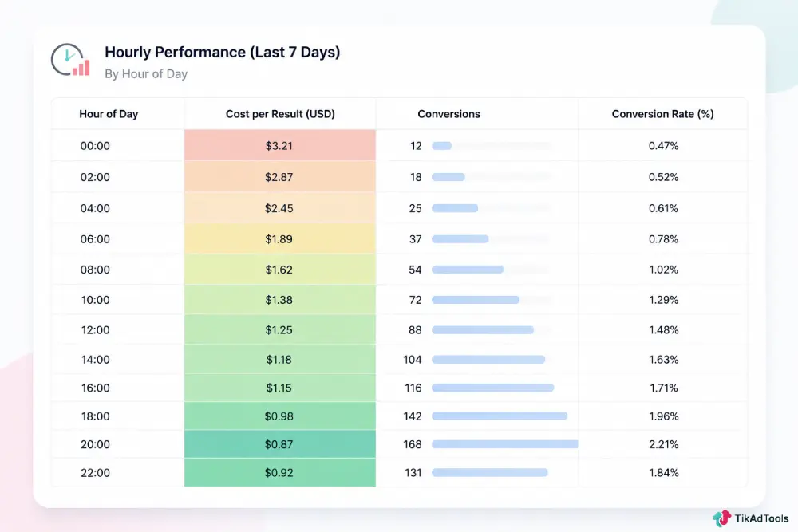This screenshot has height=532, width=798.
Task: Click the conversions count 25
Action: (415, 208)
